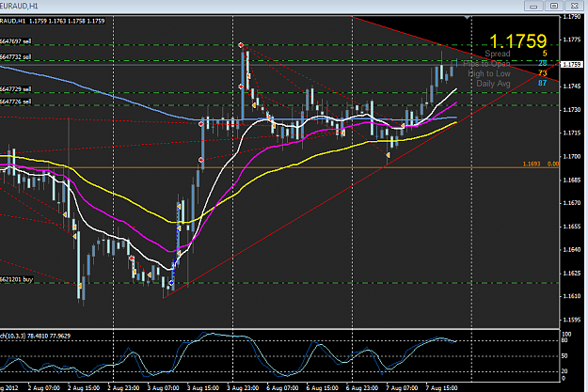Viewport: 588px width, 392px height.
Task: Click the Stochastic scale level 80
Action: tap(564, 340)
